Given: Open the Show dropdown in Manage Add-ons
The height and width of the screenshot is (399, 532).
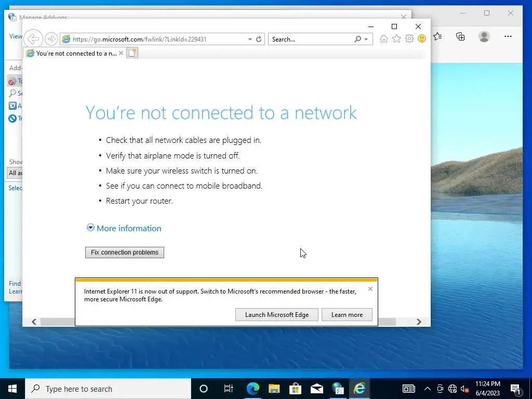Looking at the screenshot, I should 15,172.
